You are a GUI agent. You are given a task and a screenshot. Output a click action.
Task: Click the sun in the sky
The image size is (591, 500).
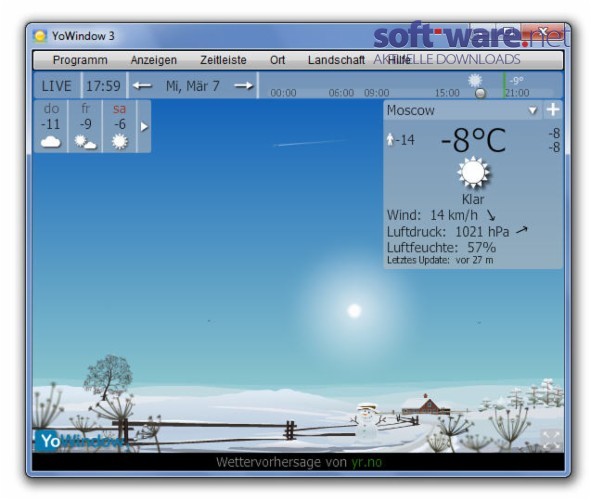coord(354,311)
